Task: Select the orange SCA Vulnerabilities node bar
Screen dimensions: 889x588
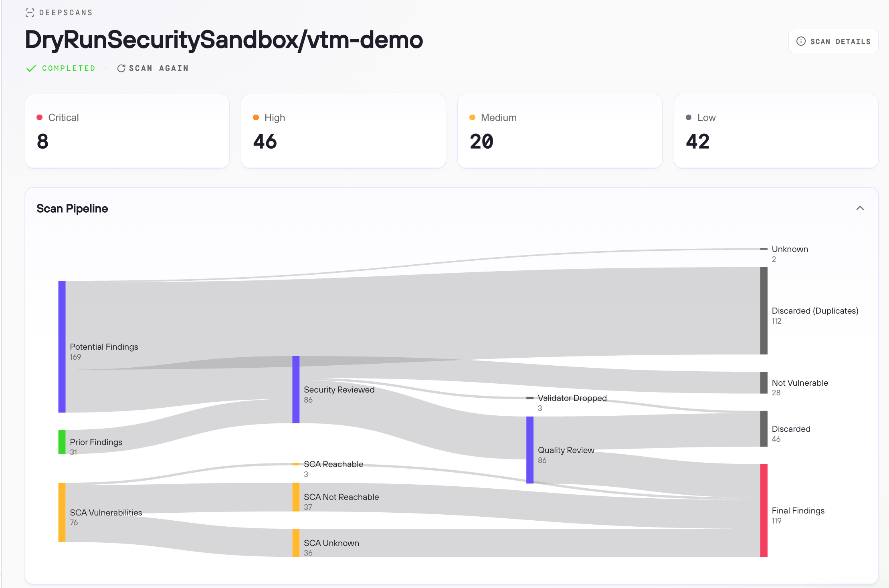Action: pyautogui.click(x=62, y=512)
